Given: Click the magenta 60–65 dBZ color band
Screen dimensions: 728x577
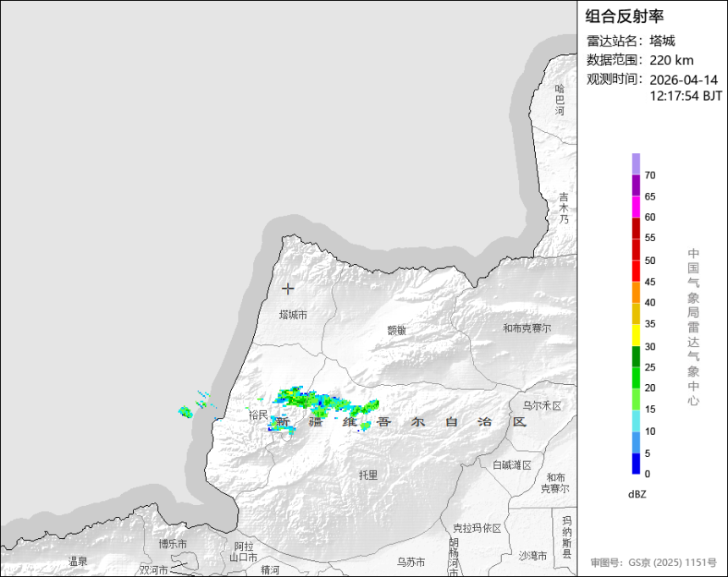Looking at the screenshot, I should (636, 207).
